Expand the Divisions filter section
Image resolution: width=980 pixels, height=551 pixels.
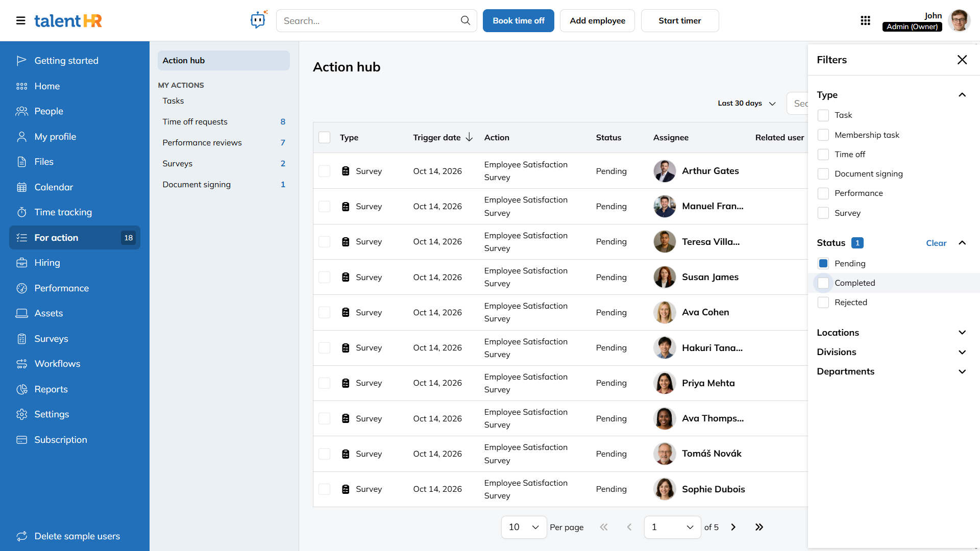(962, 352)
